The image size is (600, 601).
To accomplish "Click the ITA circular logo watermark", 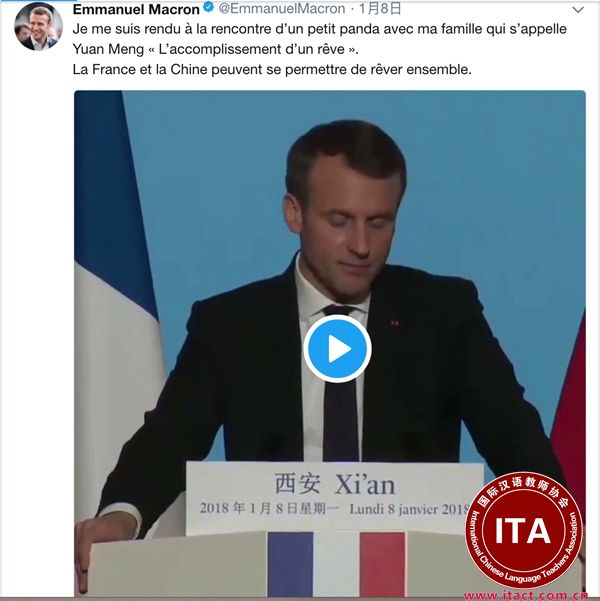I will tap(523, 531).
